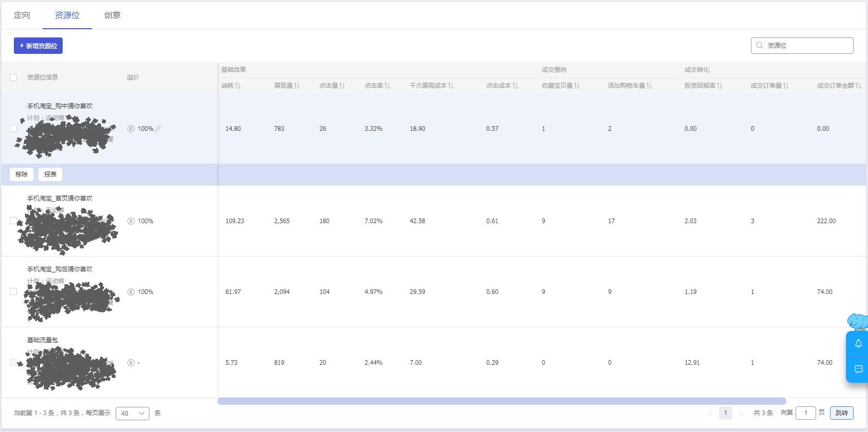Image resolution: width=868 pixels, height=432 pixels.
Task: Click the horizontal table scrollbar
Action: 501,401
